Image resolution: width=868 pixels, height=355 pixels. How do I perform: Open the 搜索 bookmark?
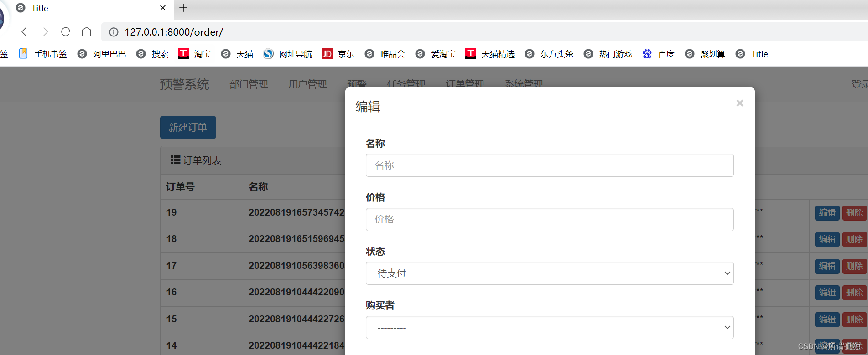152,54
